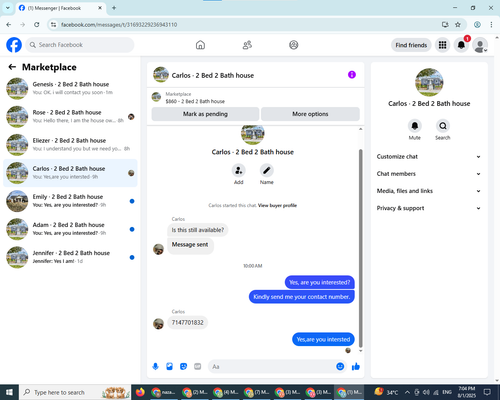The width and height of the screenshot is (500, 400).
Task: Open the purple conversation information icon
Action: pos(352,75)
